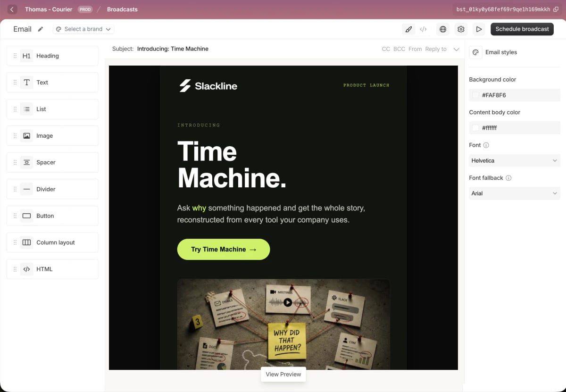Select the Image block icon

coord(27,136)
